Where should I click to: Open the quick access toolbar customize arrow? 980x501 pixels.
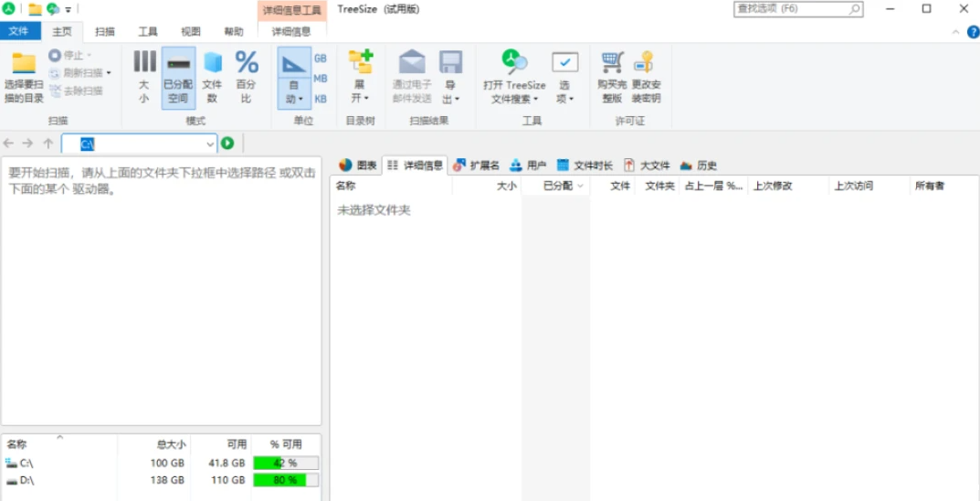[68, 9]
